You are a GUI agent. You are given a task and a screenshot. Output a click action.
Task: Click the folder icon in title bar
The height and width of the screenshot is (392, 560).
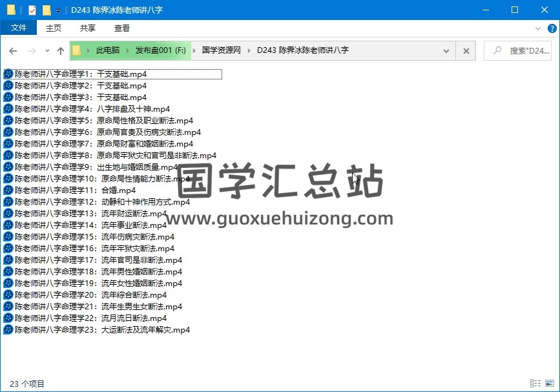tap(11, 10)
